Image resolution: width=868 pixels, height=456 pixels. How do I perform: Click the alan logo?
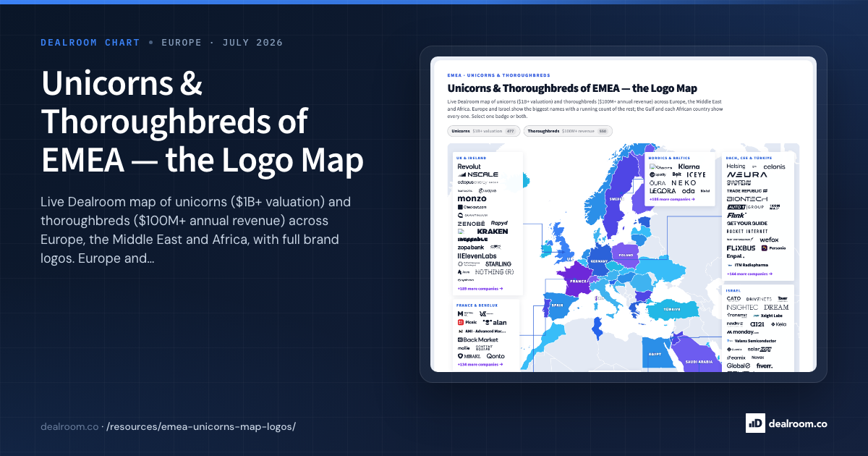[495, 322]
